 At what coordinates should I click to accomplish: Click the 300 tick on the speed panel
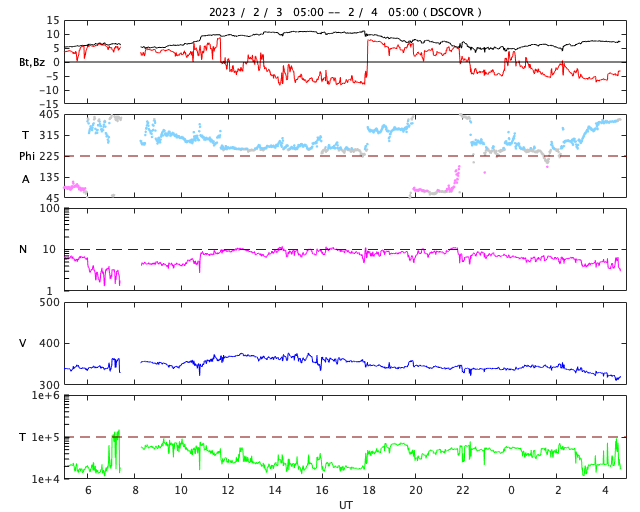point(49,385)
